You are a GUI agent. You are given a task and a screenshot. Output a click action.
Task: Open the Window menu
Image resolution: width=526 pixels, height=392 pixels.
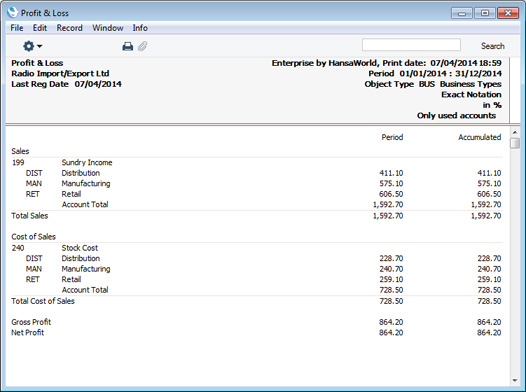tap(108, 28)
